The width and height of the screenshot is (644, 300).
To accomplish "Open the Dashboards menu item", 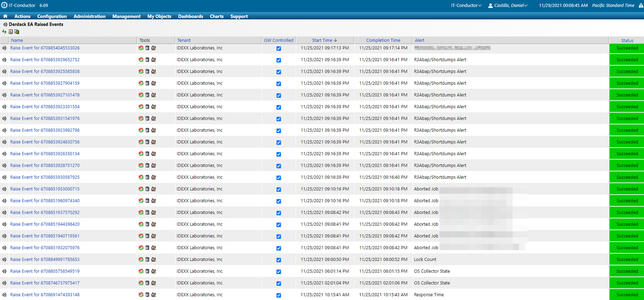I will 190,16.
